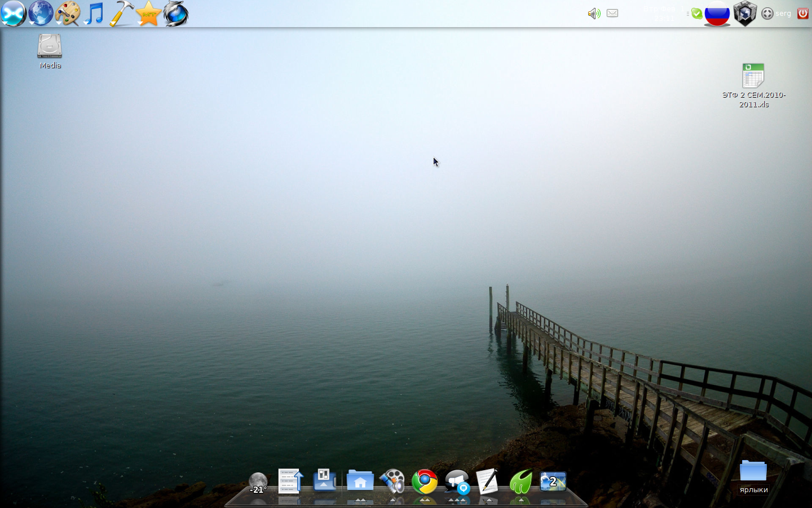Open the main X applications menu

tap(13, 14)
